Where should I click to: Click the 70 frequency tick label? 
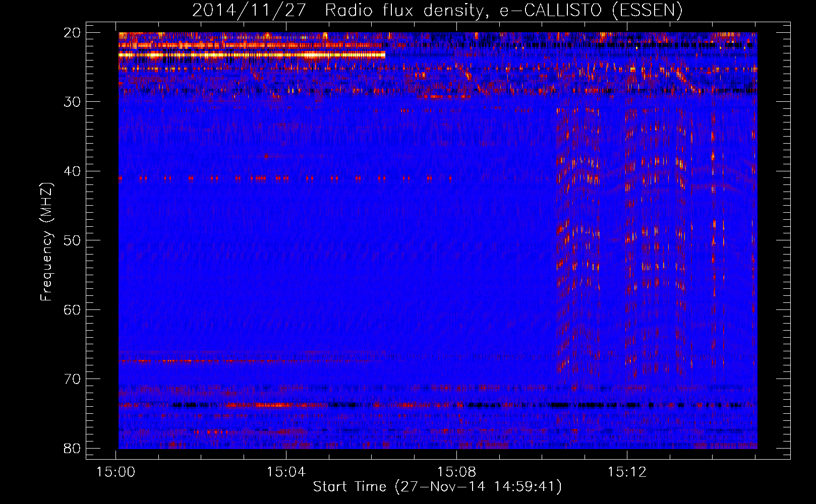pos(73,379)
